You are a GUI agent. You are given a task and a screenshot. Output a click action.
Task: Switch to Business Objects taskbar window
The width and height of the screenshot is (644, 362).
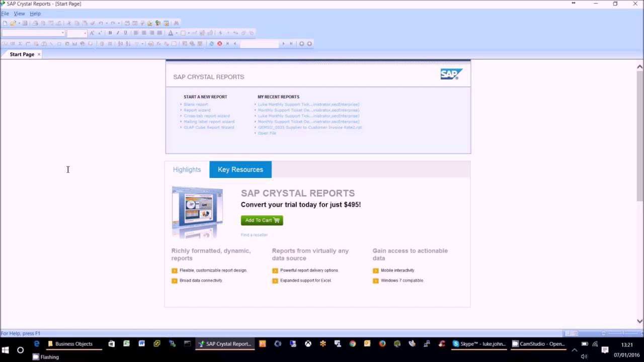[73, 344]
